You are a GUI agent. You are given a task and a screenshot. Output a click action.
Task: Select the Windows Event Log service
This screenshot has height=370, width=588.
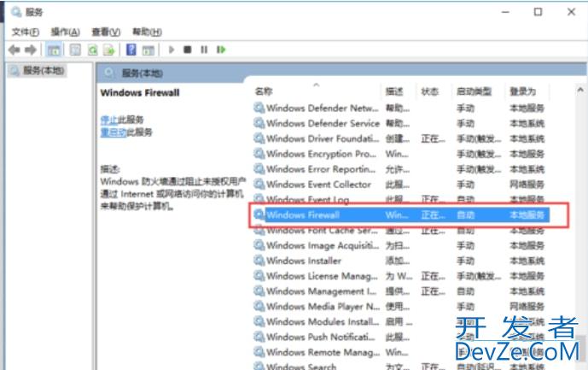point(307,199)
